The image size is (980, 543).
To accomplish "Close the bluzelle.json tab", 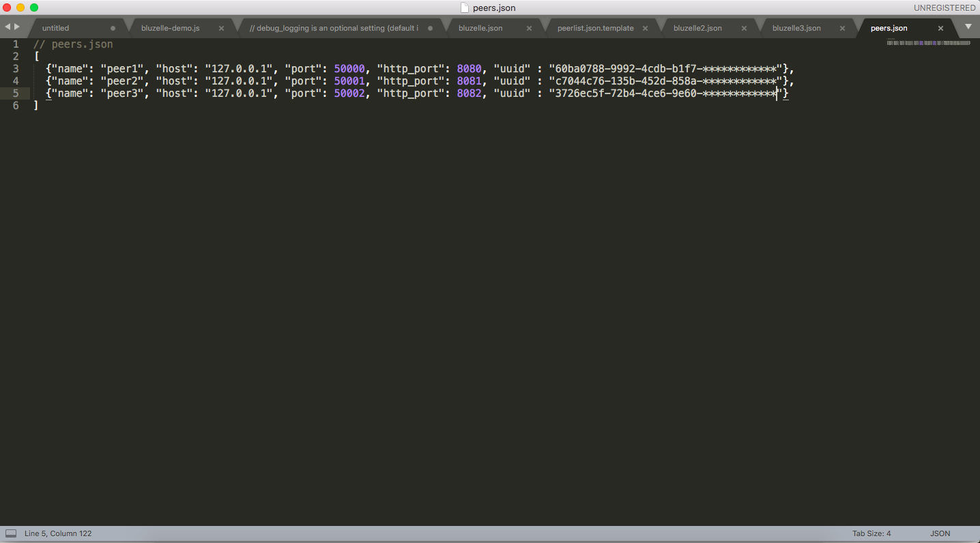I will (x=528, y=29).
